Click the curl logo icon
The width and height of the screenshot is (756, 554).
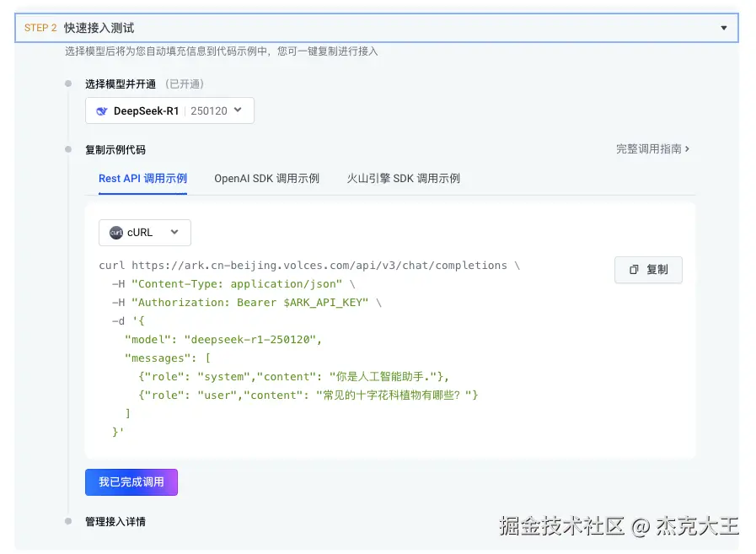(x=116, y=233)
